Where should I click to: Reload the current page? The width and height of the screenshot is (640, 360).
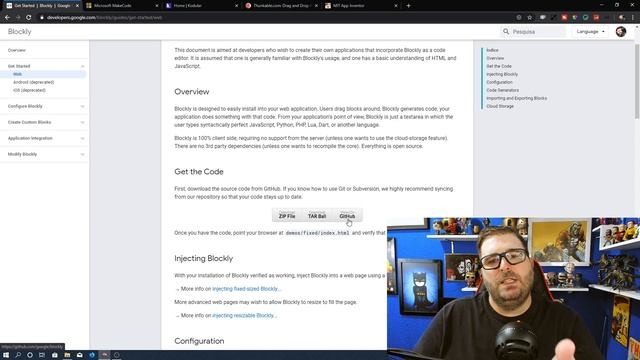pyautogui.click(x=29, y=18)
